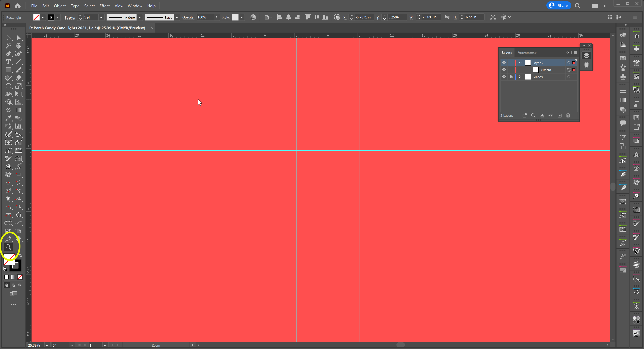Click the Horizontal Align Center icon
Viewport: 644px width, 349px height.
click(x=289, y=17)
